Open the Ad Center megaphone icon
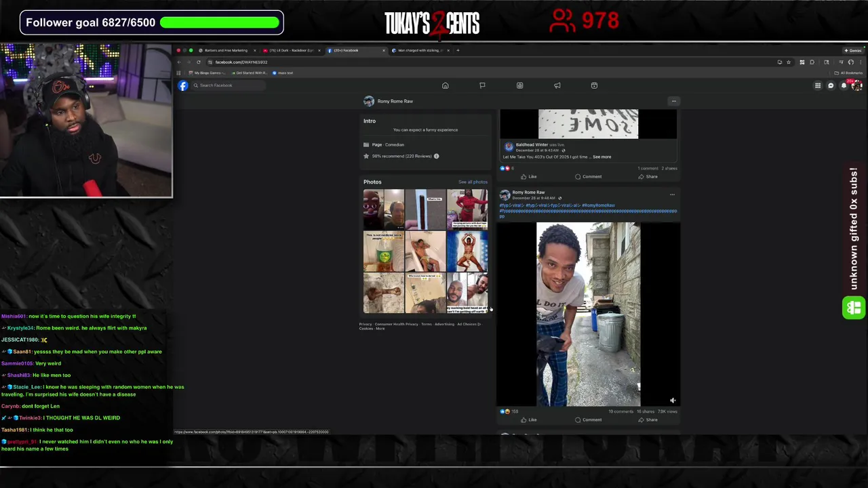Viewport: 868px width, 488px height. click(557, 85)
